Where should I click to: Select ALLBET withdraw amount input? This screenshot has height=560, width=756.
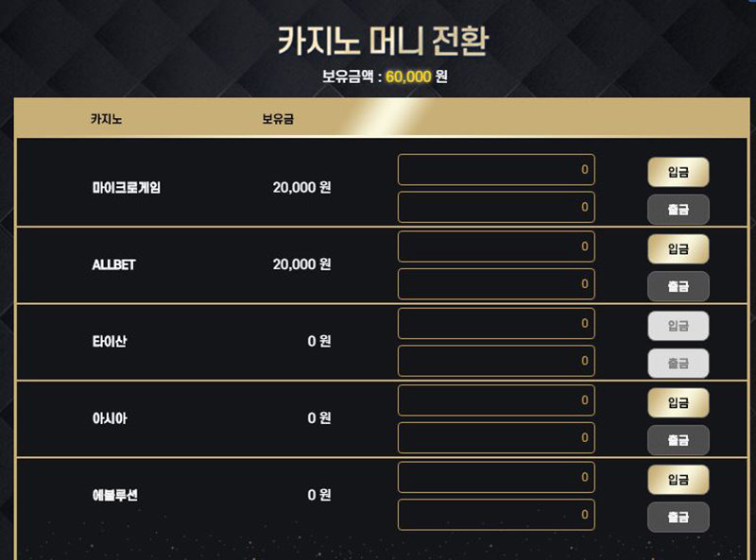[x=496, y=283]
